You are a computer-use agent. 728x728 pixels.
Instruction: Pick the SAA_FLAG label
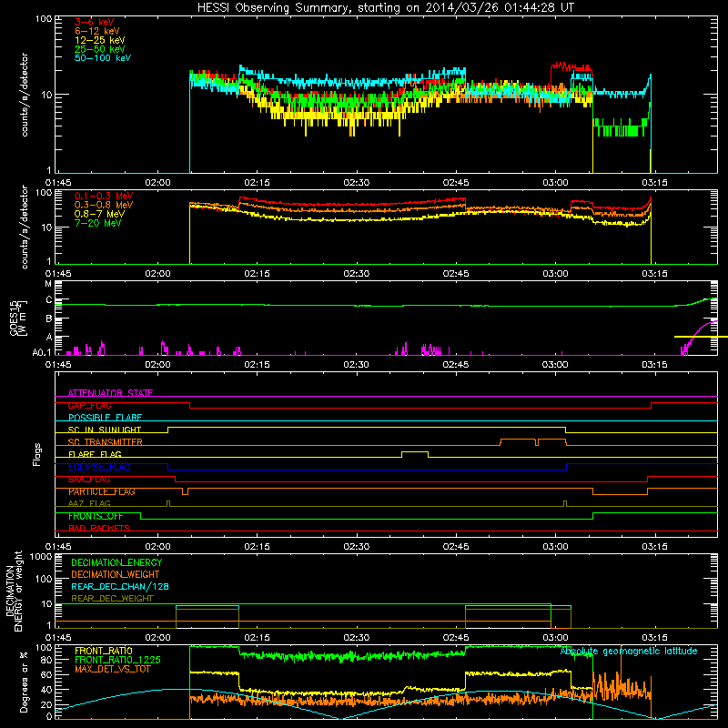click(89, 480)
